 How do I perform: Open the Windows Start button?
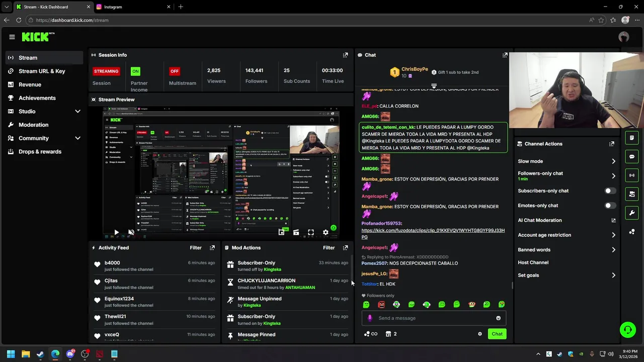click(x=11, y=354)
